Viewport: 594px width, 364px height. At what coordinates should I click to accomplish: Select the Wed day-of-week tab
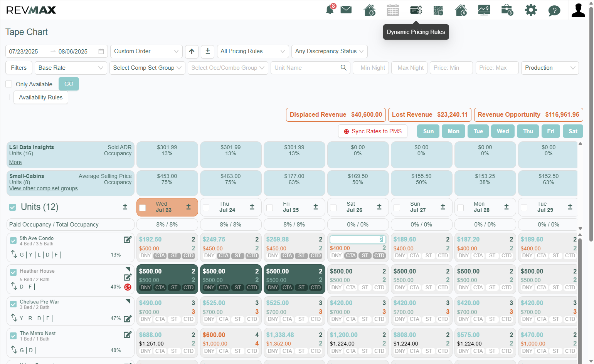point(503,131)
